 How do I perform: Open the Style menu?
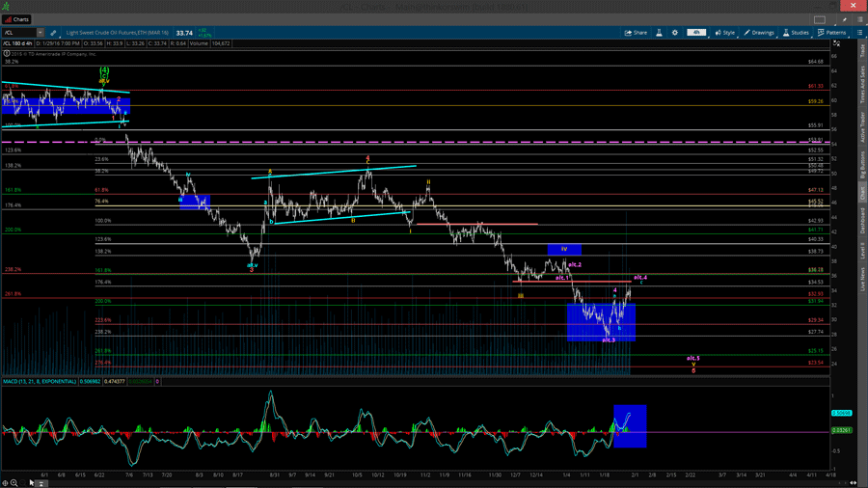click(724, 33)
